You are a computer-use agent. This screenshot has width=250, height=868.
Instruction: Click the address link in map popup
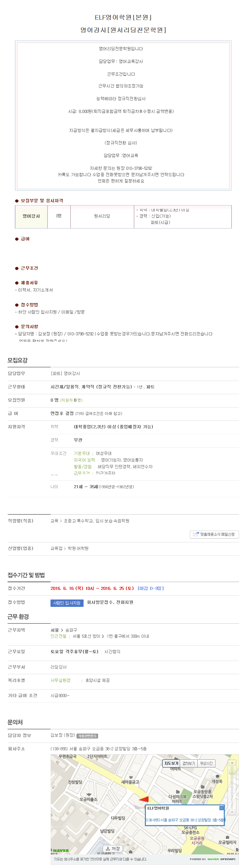(x=185, y=820)
